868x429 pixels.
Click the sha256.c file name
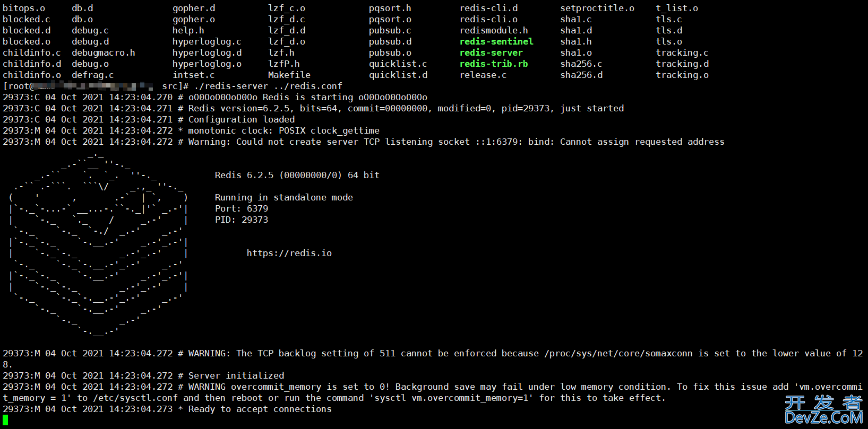[581, 64]
